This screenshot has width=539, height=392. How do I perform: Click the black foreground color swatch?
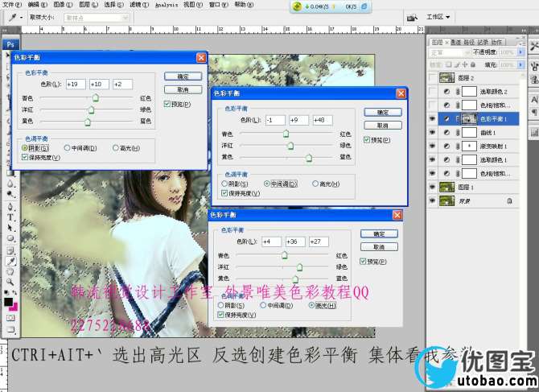point(8,303)
